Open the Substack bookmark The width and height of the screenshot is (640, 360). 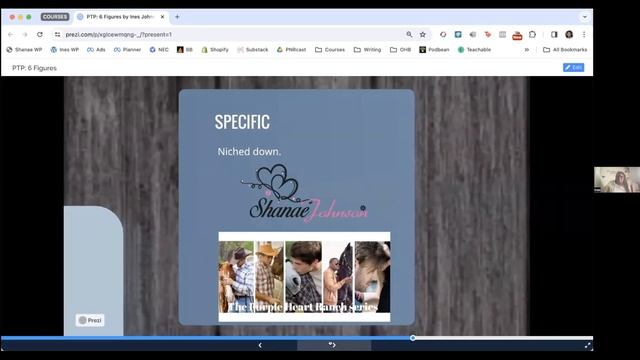coord(253,50)
